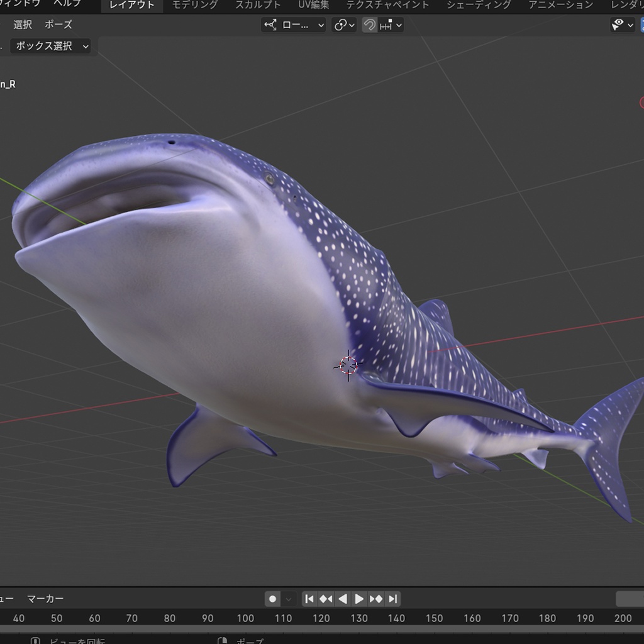
Task: Click the transform pivot point icon
Action: coord(340,25)
